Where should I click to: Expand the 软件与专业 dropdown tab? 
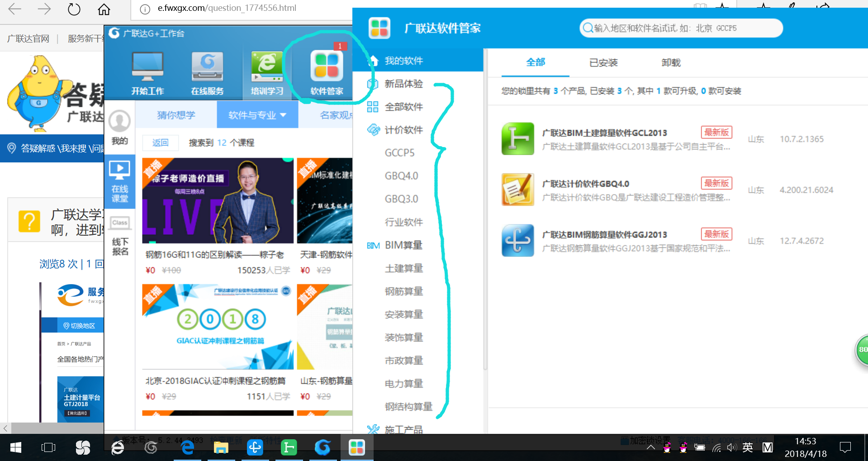coord(257,115)
